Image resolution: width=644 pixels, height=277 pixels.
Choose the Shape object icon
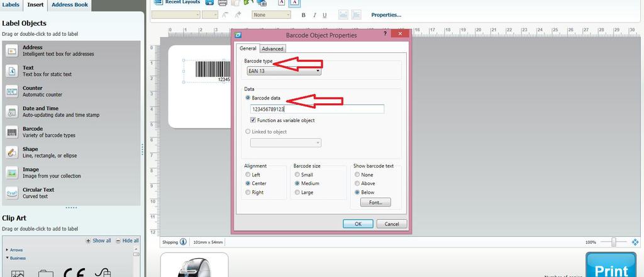coord(11,152)
